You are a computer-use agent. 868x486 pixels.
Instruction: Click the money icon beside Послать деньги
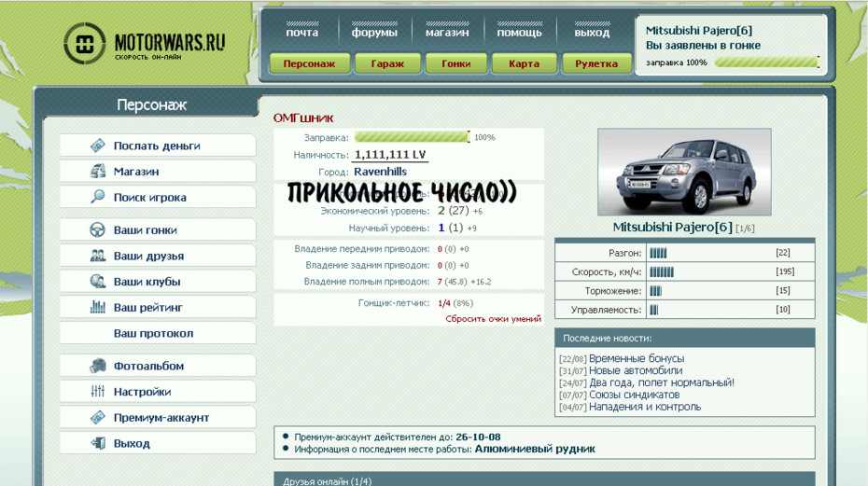point(97,146)
